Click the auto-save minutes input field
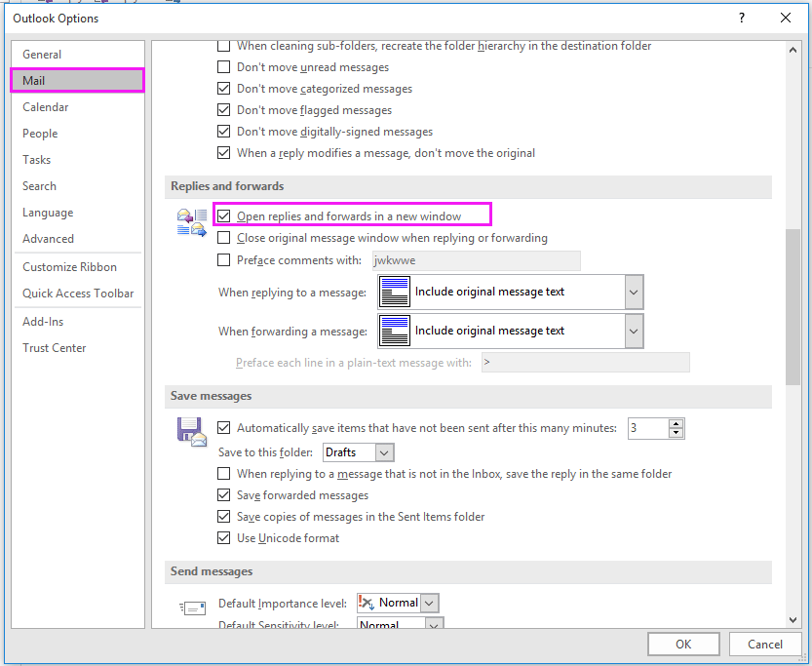Image resolution: width=812 pixels, height=666 pixels. coord(648,428)
